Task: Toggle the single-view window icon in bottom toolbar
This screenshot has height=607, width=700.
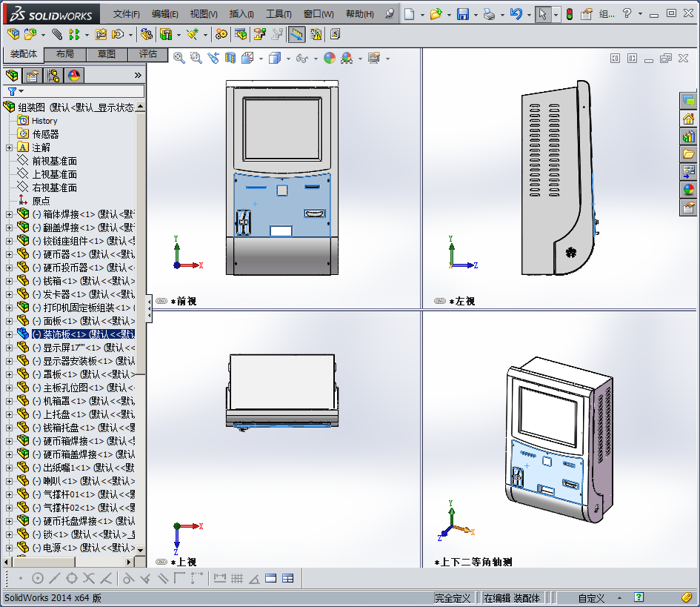Action: coord(270,578)
